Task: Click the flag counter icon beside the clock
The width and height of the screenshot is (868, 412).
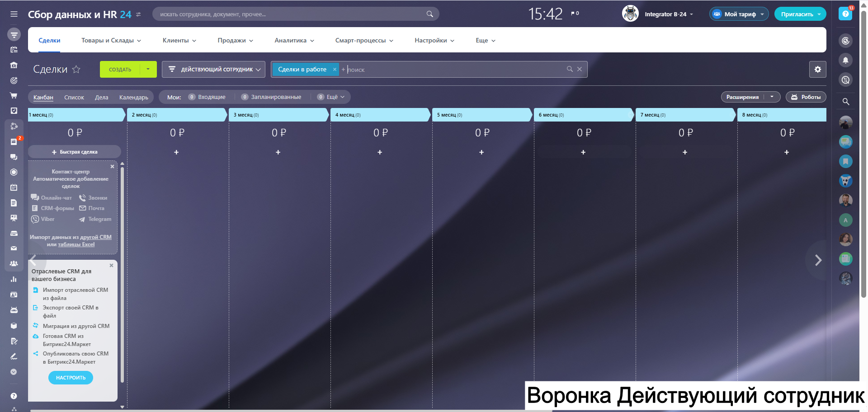Action: (575, 14)
